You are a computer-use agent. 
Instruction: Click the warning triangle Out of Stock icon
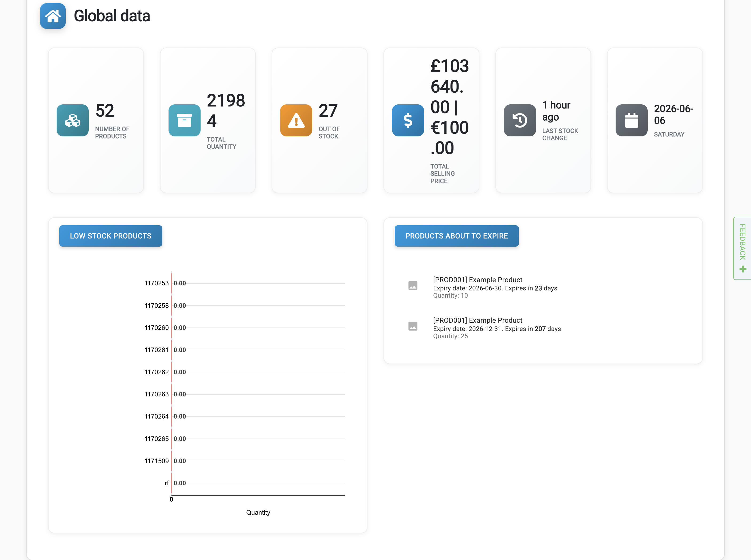click(296, 120)
